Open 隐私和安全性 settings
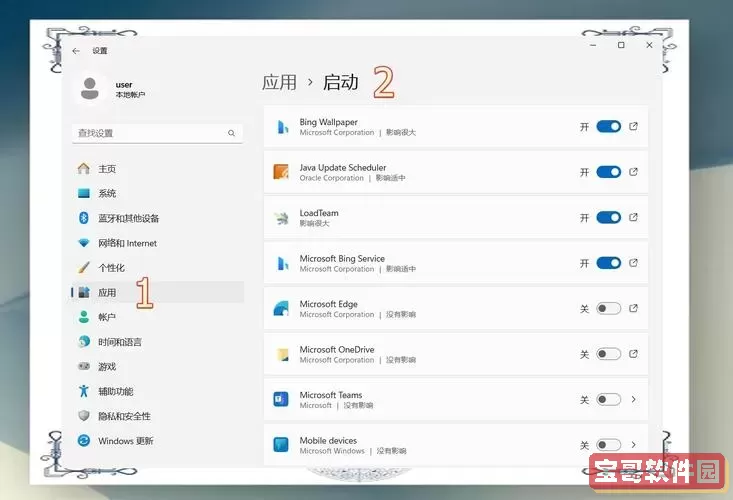This screenshot has height=500, width=733. click(x=158, y=416)
